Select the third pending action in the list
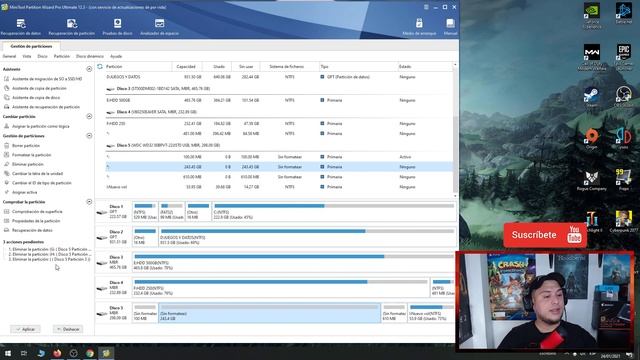Viewport: 640px width, 360px height. pos(49,259)
